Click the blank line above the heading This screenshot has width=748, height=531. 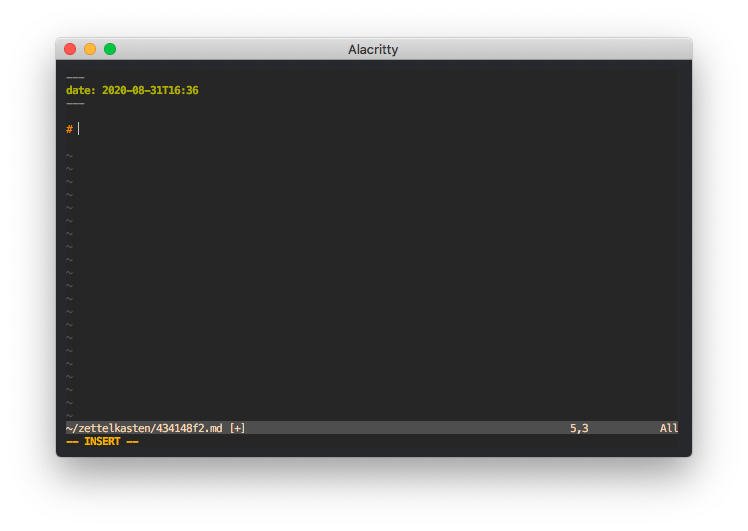(x=200, y=116)
